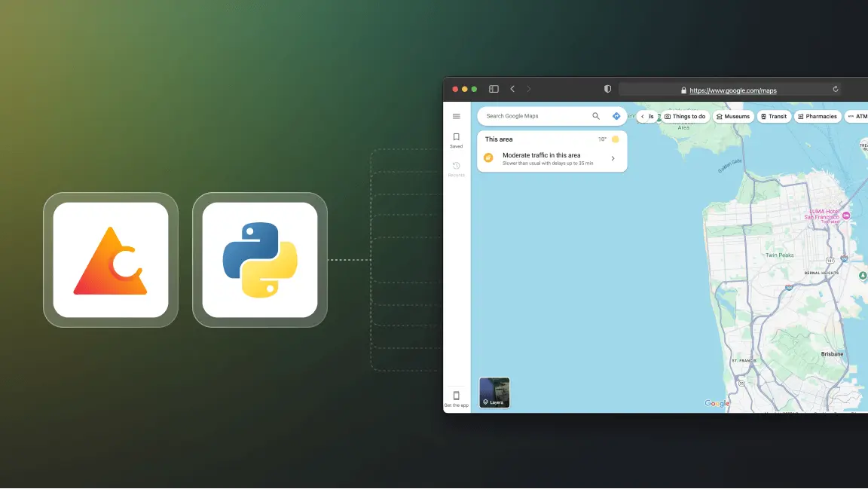Click the google.com/maps address bar link
868x489 pixels.
coord(732,90)
